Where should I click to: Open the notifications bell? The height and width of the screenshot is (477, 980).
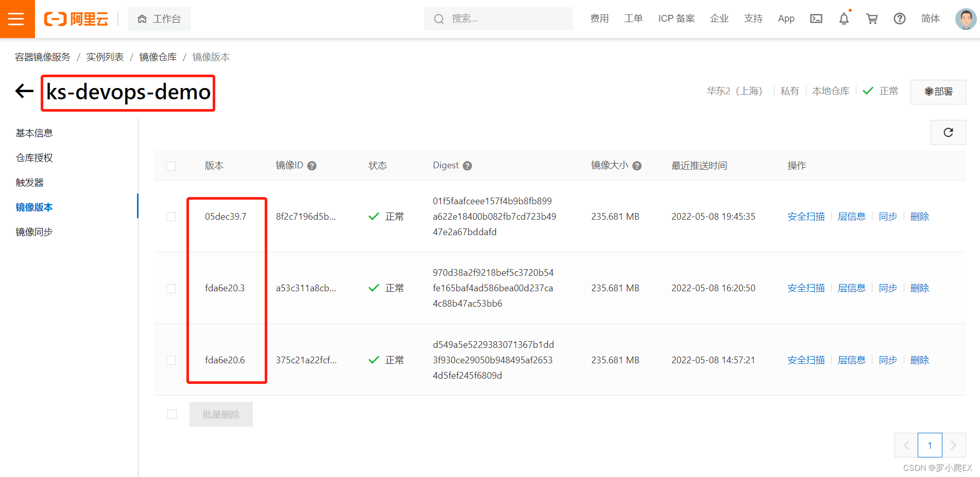coord(844,19)
